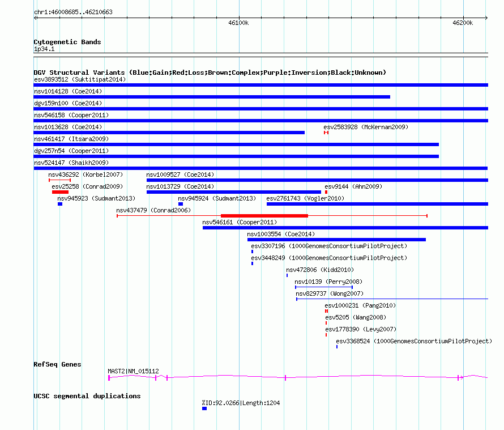Select the esv25258 (Conrad2009) red bar
Screen dimensions: 504x430
61,192
